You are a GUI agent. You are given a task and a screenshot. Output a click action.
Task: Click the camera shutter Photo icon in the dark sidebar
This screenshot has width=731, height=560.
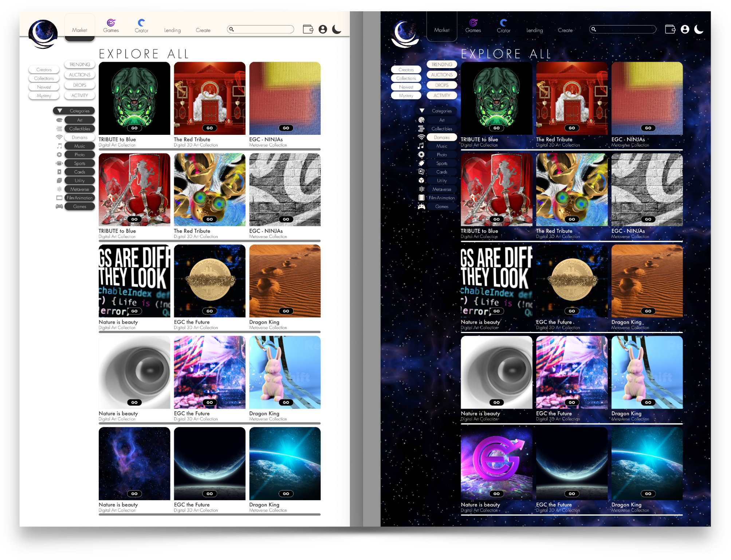pyautogui.click(x=421, y=154)
